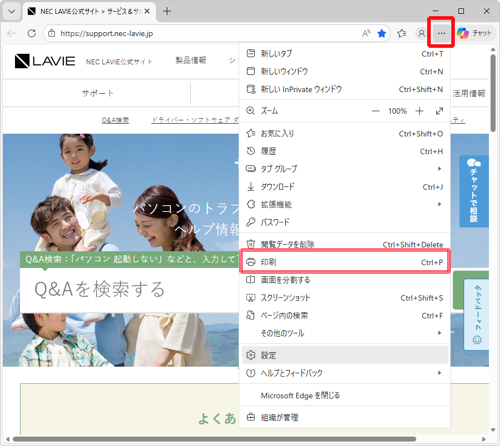Select 新しいウィンドウ menu item

click(345, 71)
